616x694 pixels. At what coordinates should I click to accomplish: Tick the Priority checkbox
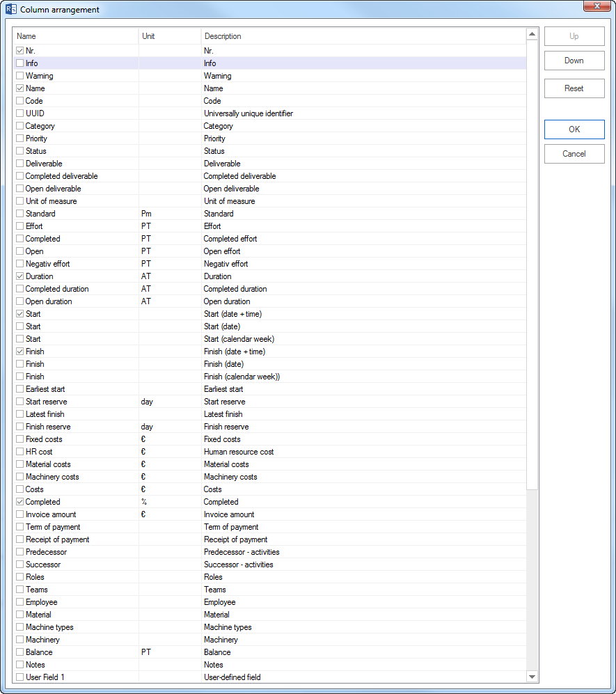click(x=20, y=139)
